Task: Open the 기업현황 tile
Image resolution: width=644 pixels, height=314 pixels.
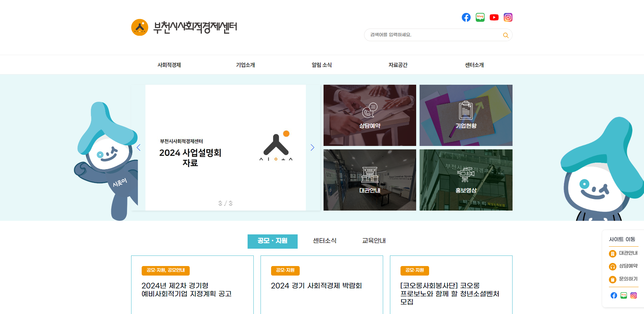Action: click(x=466, y=115)
